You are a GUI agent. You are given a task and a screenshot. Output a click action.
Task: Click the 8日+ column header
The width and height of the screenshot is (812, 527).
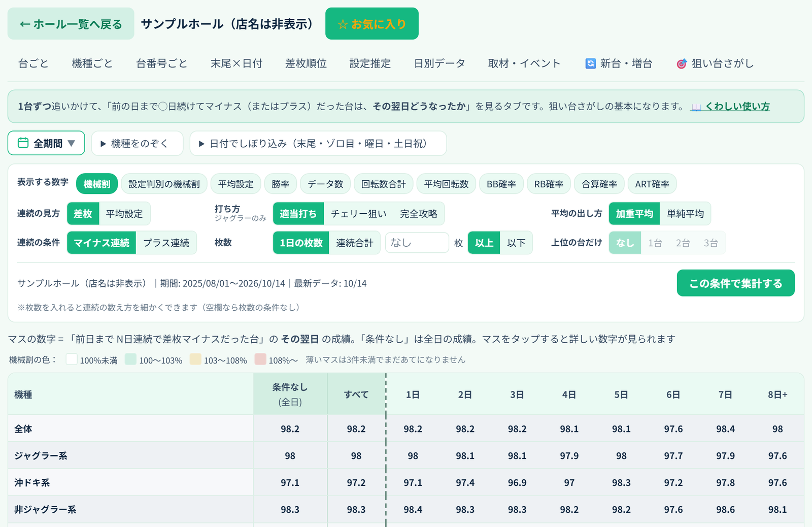pos(777,394)
